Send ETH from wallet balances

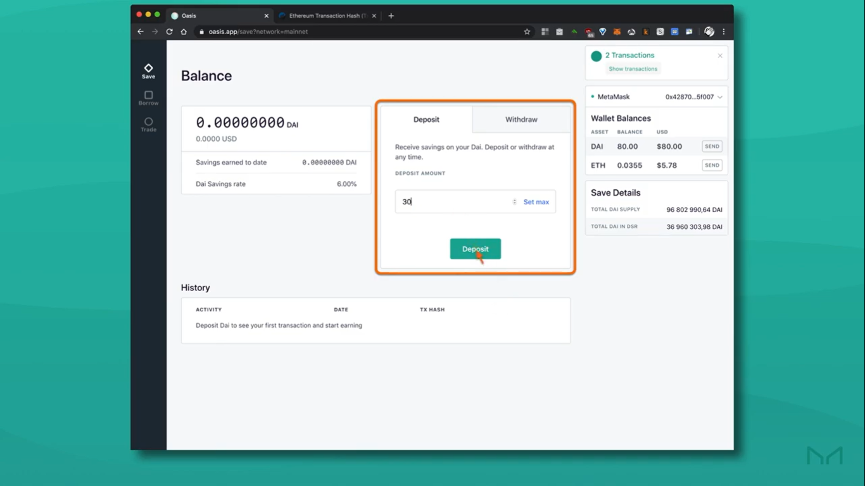coord(712,165)
